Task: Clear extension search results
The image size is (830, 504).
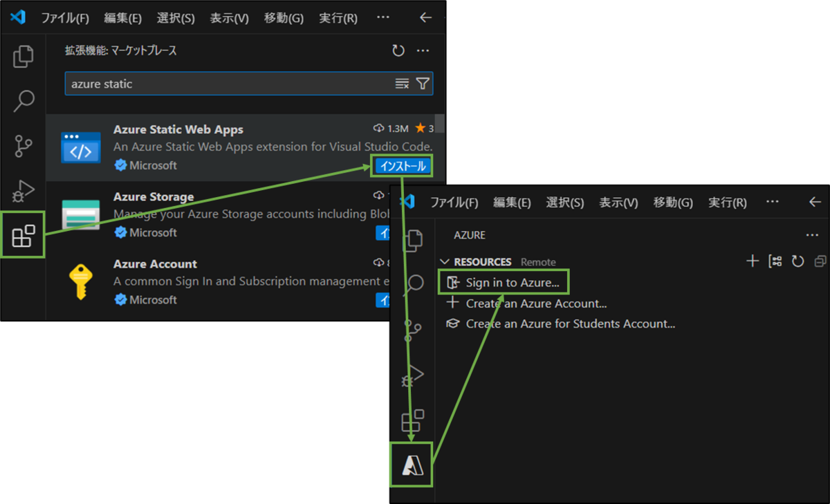Action: click(402, 84)
